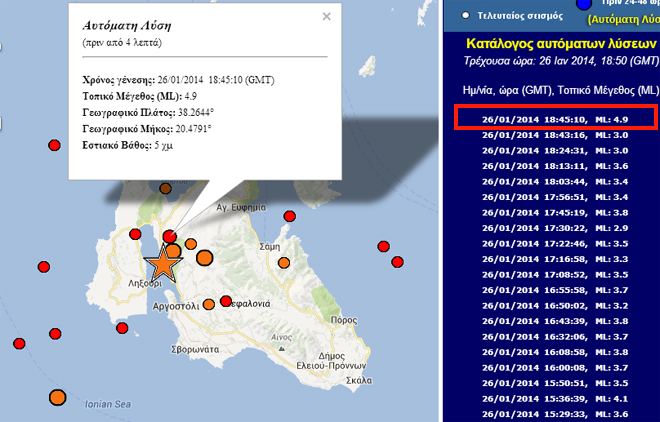
Task: Click the brown marker below the popup
Action: [x=166, y=188]
